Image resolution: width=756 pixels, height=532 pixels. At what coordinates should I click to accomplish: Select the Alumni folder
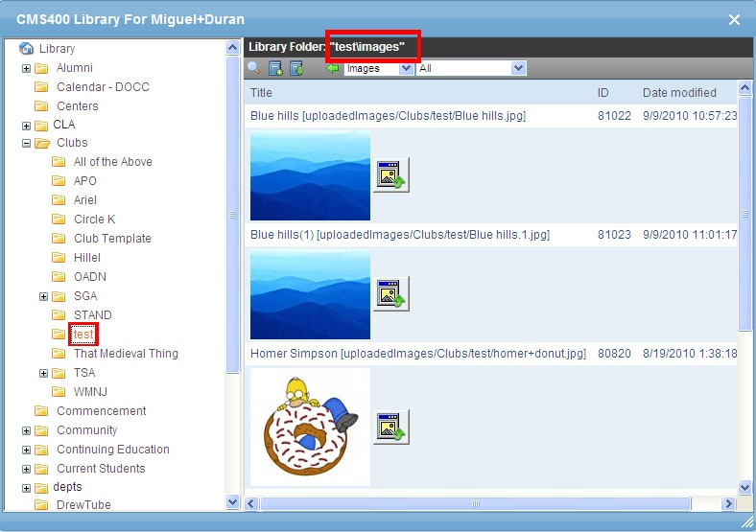tap(75, 67)
